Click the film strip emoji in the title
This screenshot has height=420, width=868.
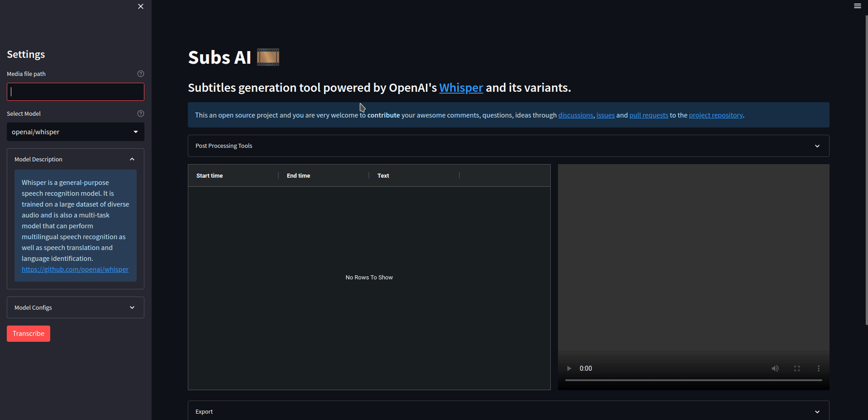pos(268,57)
